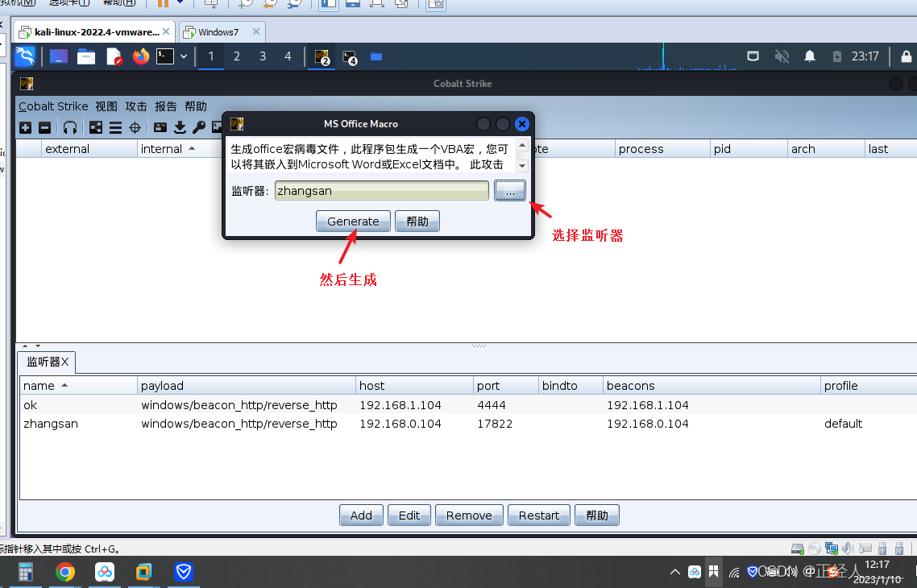Launch the terminal emulator from Kali panel

(165, 56)
